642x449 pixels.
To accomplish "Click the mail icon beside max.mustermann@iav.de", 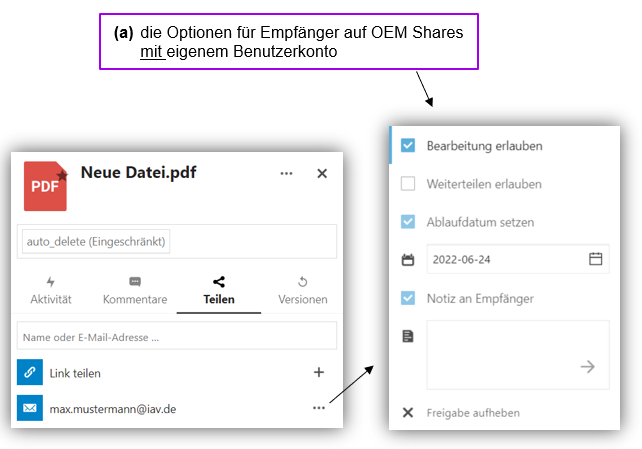I will point(30,408).
